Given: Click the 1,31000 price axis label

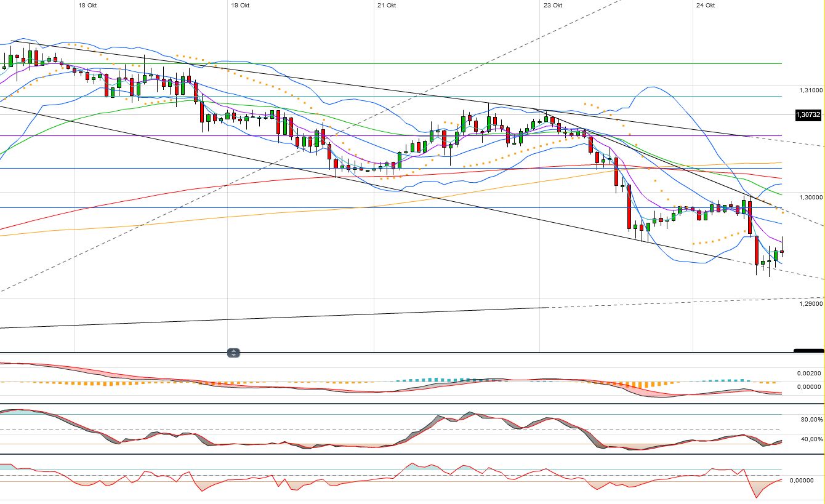Looking at the screenshot, I should pos(810,90).
